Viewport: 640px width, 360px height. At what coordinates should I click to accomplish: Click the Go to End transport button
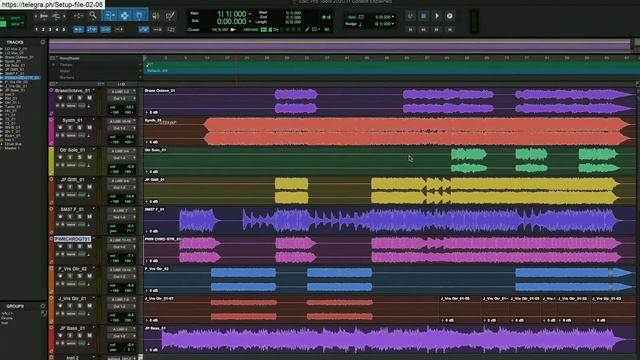(x=449, y=29)
